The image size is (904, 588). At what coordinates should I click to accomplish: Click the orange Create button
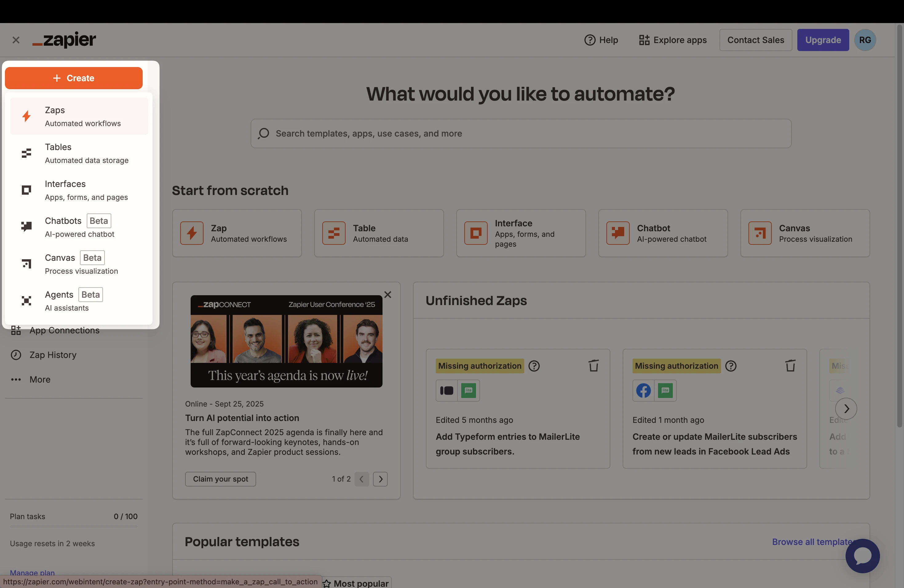point(74,78)
